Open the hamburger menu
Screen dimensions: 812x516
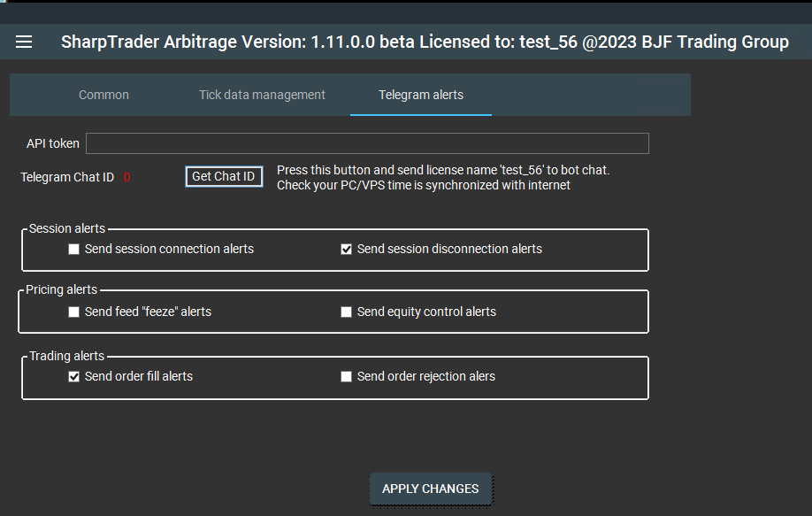24,42
